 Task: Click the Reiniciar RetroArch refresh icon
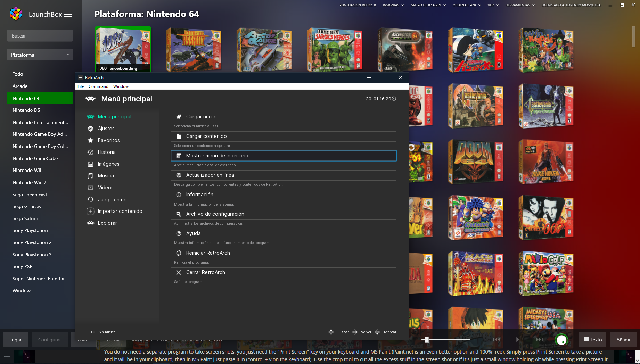click(179, 253)
